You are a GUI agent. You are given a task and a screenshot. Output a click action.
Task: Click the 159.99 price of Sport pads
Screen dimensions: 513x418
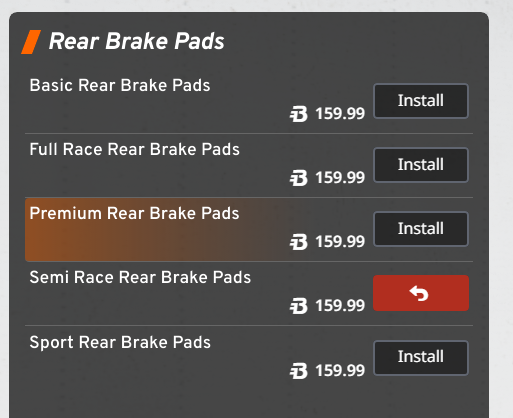(x=340, y=371)
